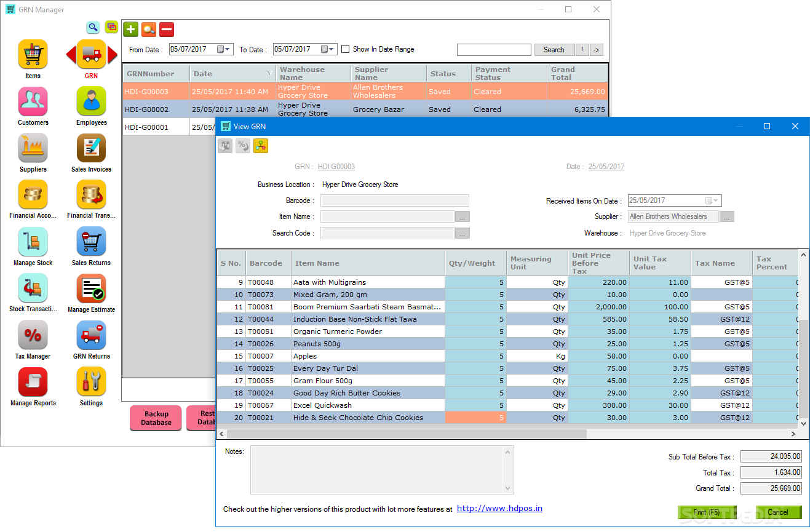Click the Cancel button in View GRN
The width and height of the screenshot is (810, 532).
(777, 512)
